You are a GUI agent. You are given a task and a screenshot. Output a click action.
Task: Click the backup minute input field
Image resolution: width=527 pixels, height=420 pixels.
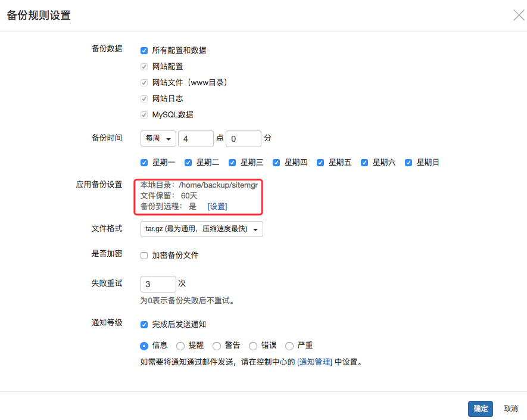click(243, 139)
